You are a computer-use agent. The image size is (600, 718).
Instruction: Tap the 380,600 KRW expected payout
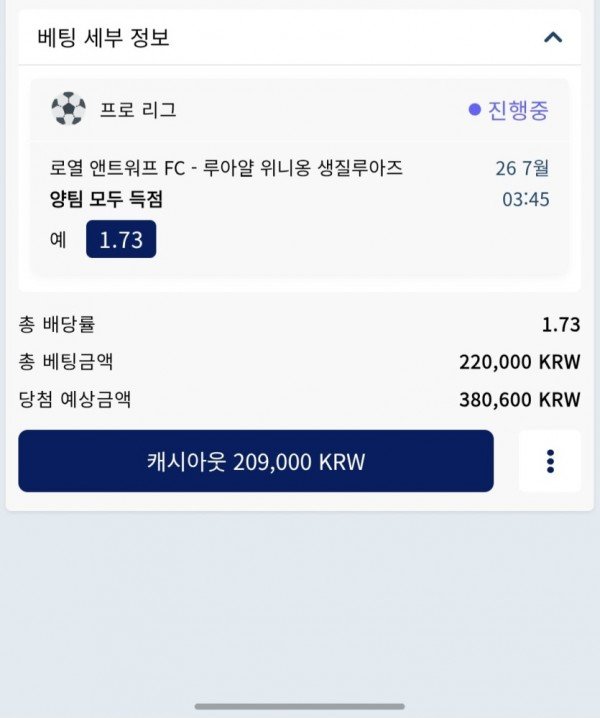coord(519,400)
